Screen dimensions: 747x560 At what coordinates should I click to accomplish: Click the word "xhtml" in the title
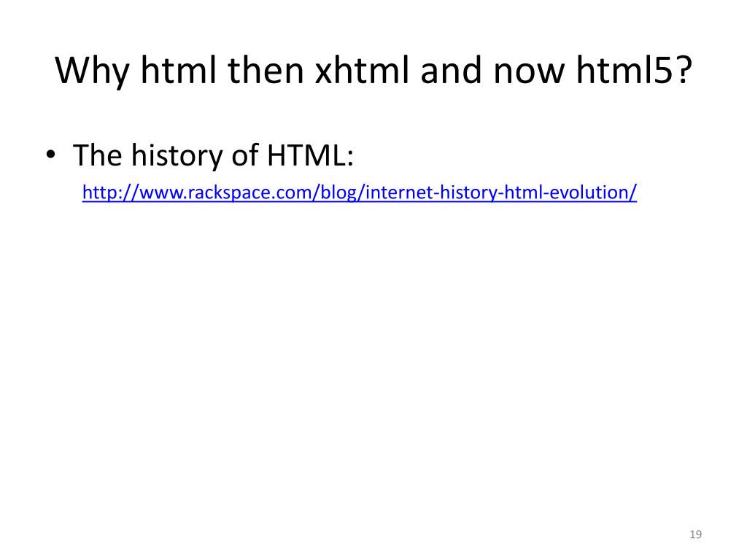click(x=362, y=71)
